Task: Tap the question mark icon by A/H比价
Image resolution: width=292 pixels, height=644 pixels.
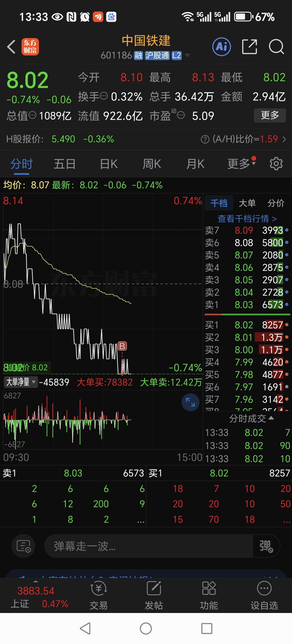Action: (205, 139)
